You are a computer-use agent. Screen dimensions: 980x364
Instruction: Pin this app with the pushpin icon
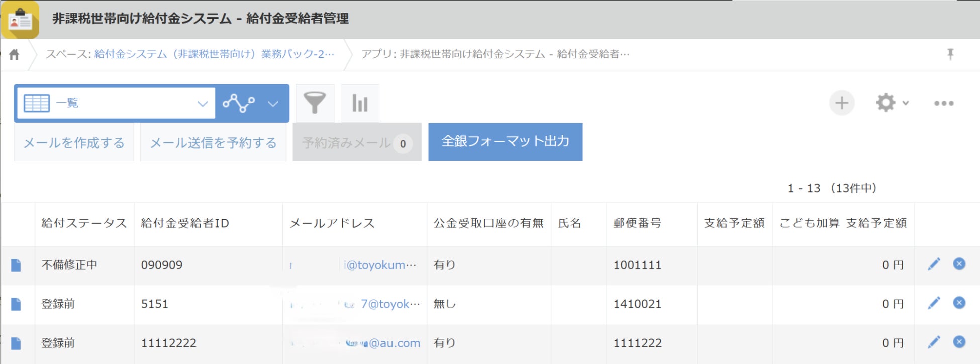[950, 54]
